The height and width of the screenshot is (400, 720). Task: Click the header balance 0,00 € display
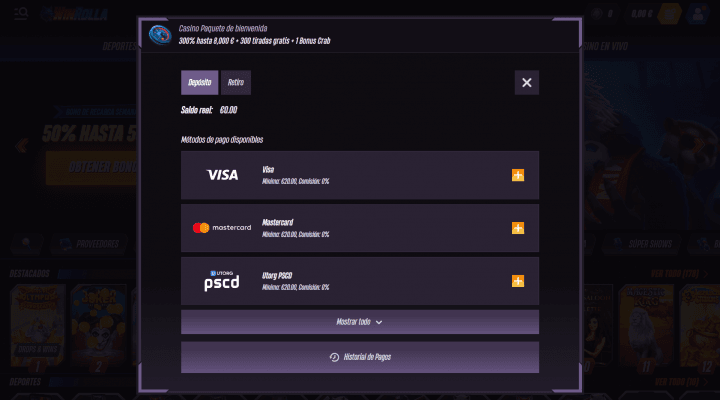[x=641, y=14]
